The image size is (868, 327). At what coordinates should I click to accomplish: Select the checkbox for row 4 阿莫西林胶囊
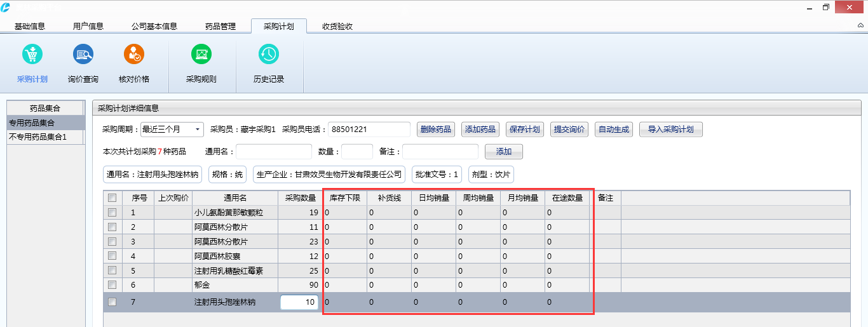point(112,256)
